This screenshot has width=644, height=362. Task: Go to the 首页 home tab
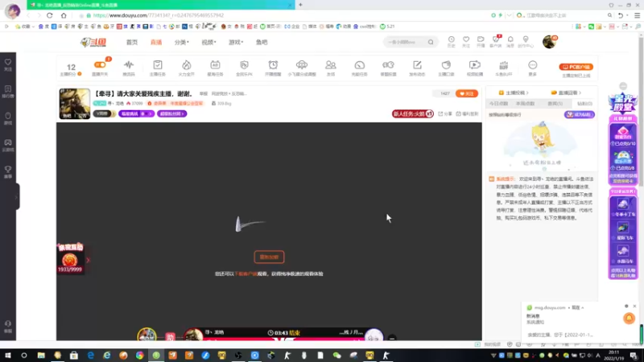132,43
